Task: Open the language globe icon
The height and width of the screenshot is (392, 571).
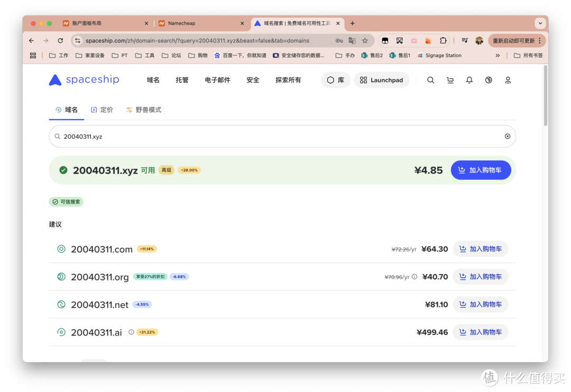Action: [488, 80]
